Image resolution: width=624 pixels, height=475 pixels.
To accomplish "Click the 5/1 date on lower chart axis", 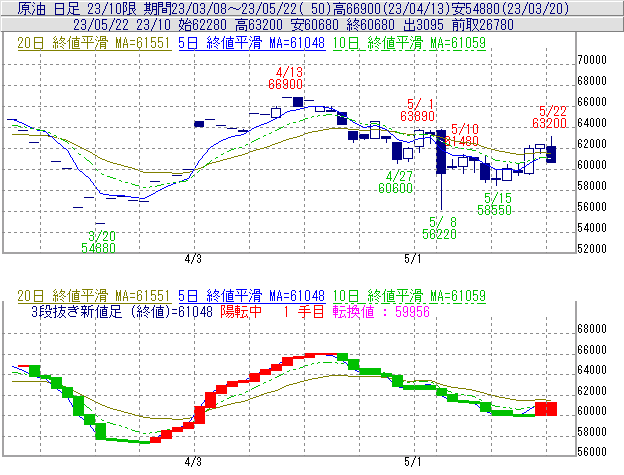I will (x=413, y=462).
